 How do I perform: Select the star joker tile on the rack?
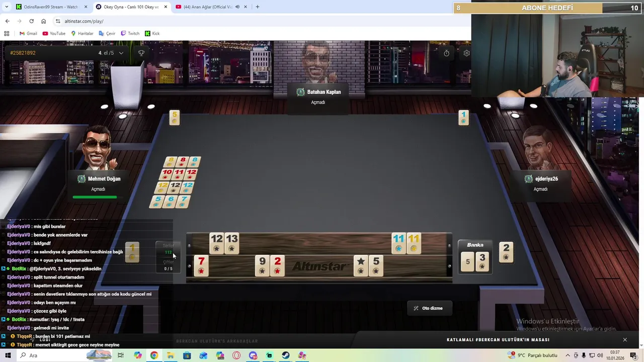click(x=361, y=266)
